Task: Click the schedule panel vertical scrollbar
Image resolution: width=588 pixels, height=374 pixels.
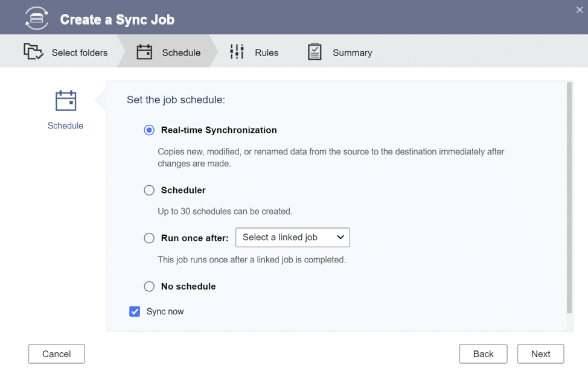Action: click(569, 197)
